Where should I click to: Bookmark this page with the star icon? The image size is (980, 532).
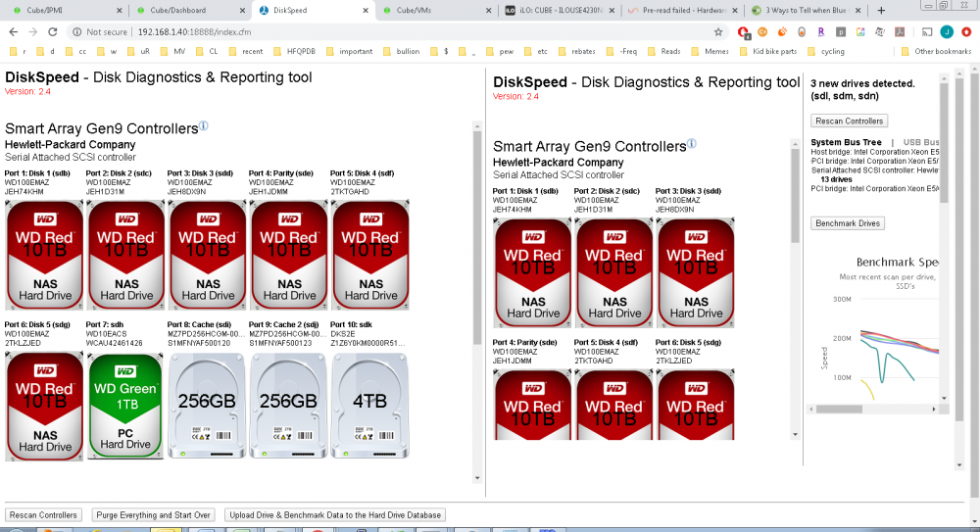coord(718,32)
